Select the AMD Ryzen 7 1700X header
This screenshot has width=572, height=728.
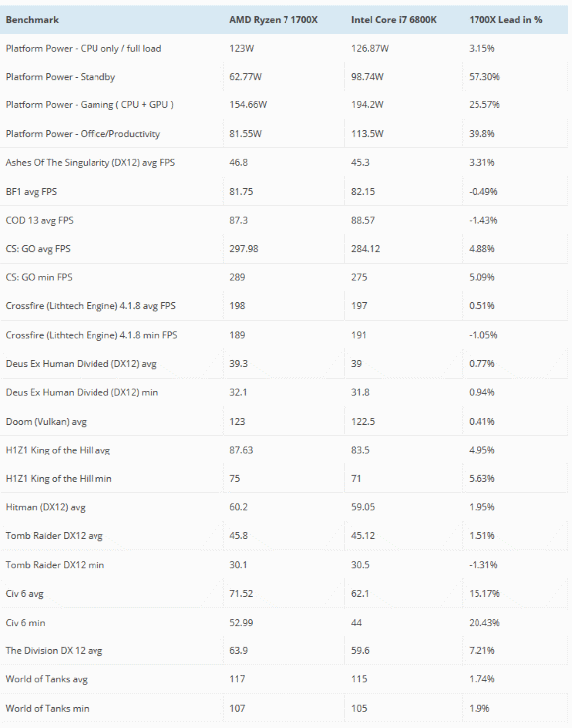(x=274, y=20)
